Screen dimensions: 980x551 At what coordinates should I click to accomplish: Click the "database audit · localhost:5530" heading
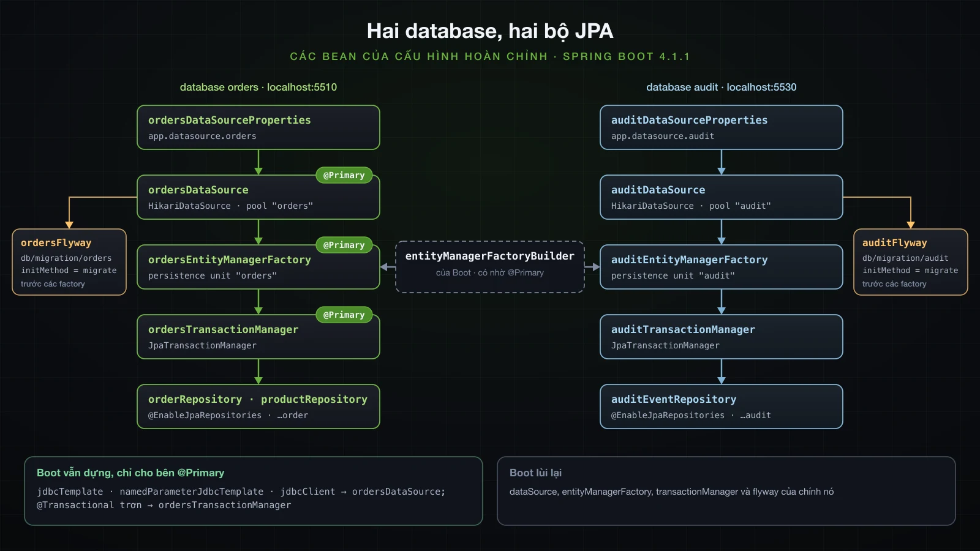[x=722, y=87]
